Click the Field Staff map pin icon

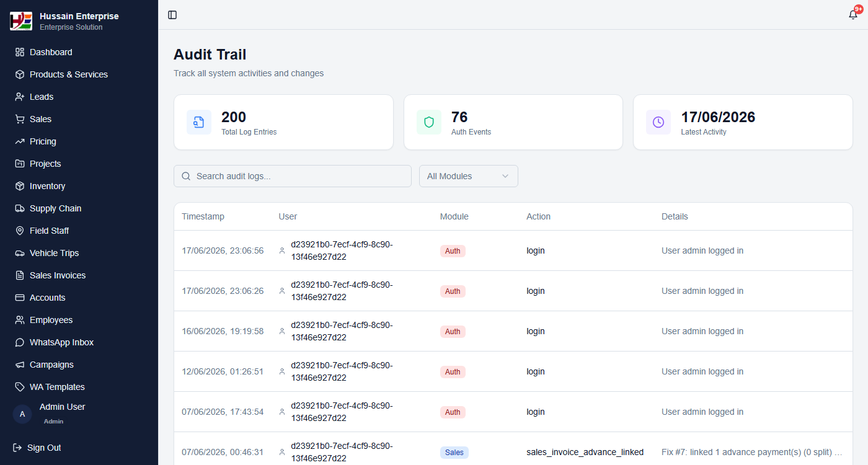tap(20, 231)
